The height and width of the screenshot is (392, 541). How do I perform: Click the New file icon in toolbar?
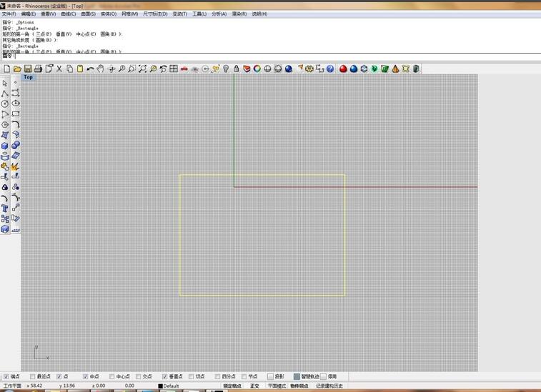[6, 69]
